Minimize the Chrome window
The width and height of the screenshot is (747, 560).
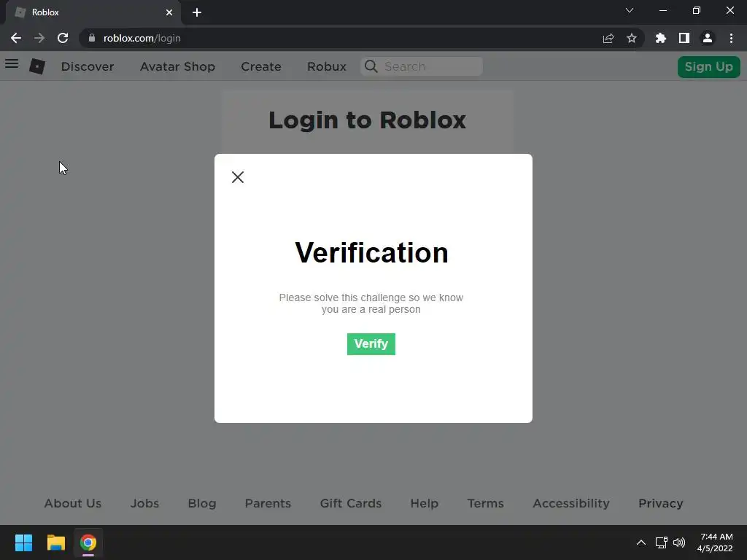tap(662, 10)
